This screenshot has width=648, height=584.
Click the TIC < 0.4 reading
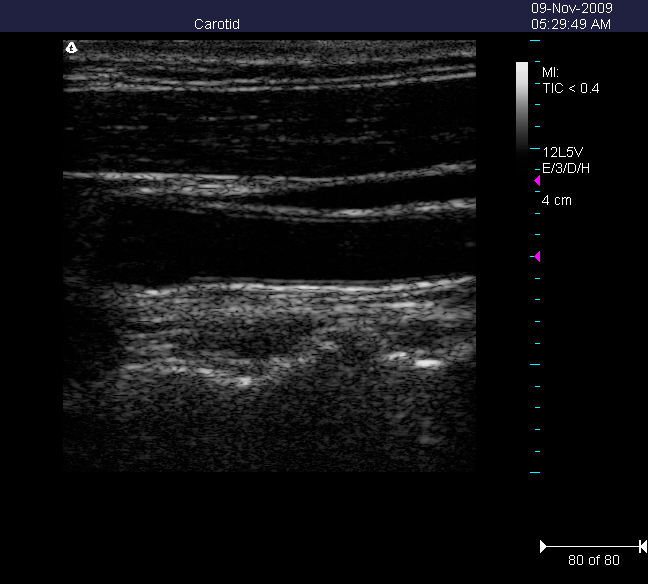coord(570,88)
